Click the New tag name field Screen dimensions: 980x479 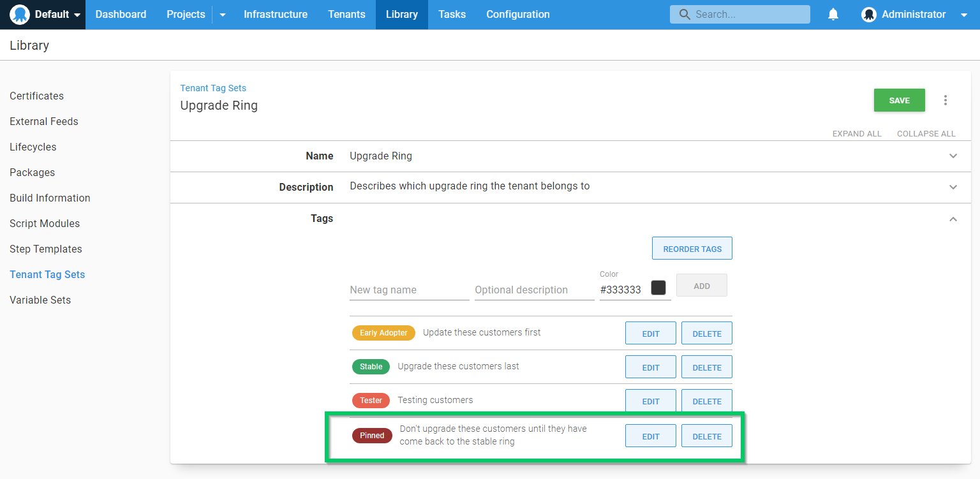coord(409,290)
